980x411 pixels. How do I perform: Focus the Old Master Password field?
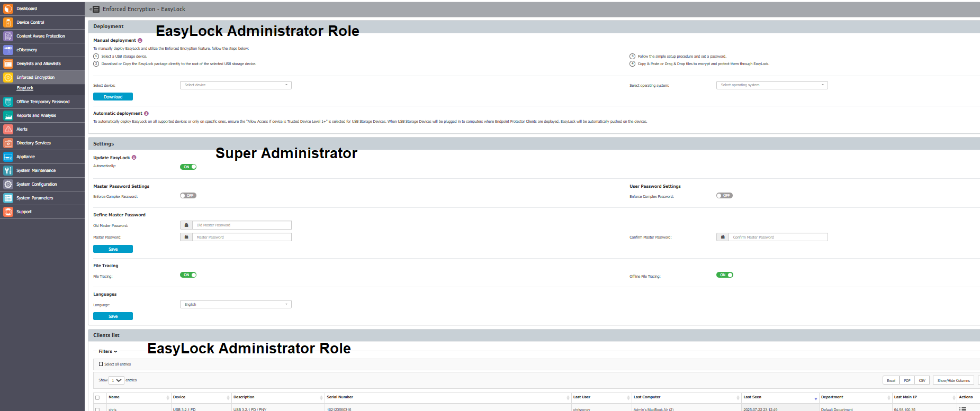click(x=241, y=225)
